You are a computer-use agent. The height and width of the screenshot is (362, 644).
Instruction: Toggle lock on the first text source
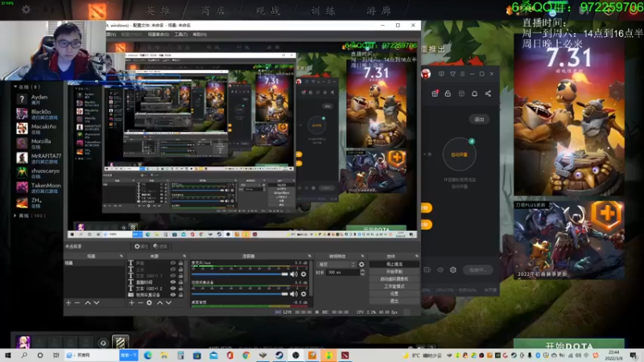pyautogui.click(x=180, y=263)
